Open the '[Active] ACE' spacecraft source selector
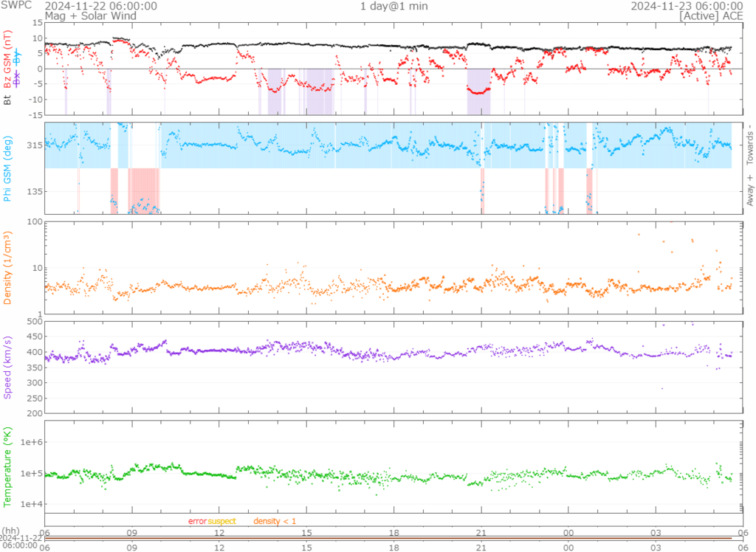This screenshot has height=552, width=756. pos(712,15)
